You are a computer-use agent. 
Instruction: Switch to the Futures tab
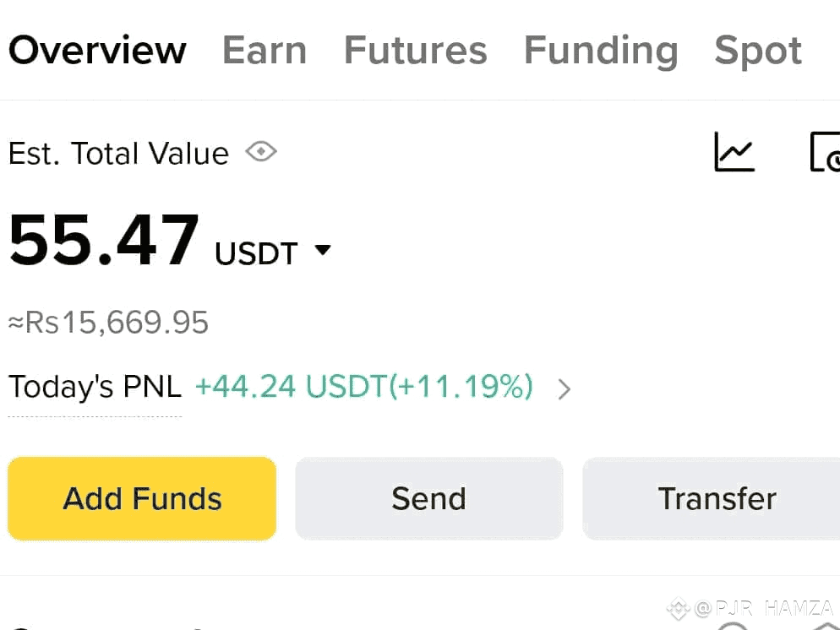[x=416, y=51]
